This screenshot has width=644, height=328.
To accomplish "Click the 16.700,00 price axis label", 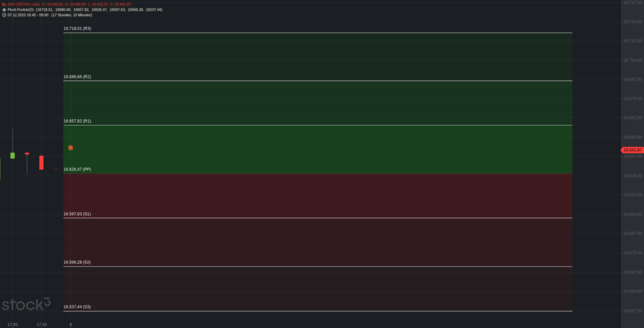I will pyautogui.click(x=631, y=60).
